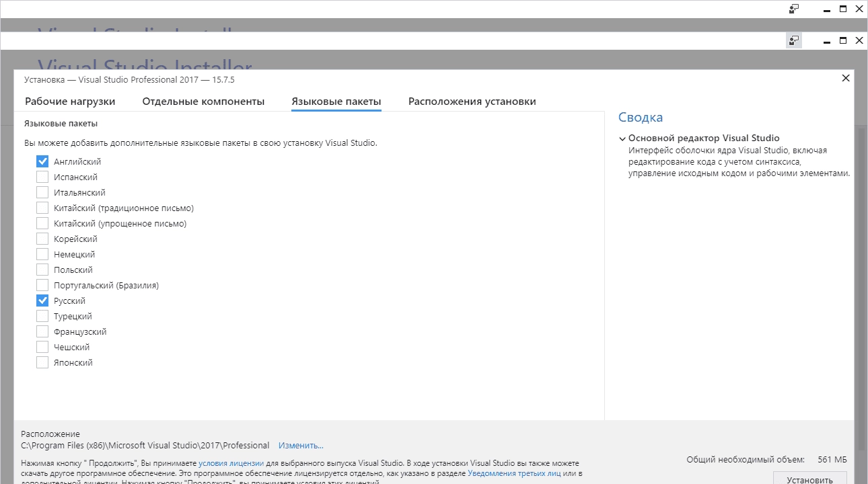
Task: Select the Польский language checkbox
Action: pos(42,270)
